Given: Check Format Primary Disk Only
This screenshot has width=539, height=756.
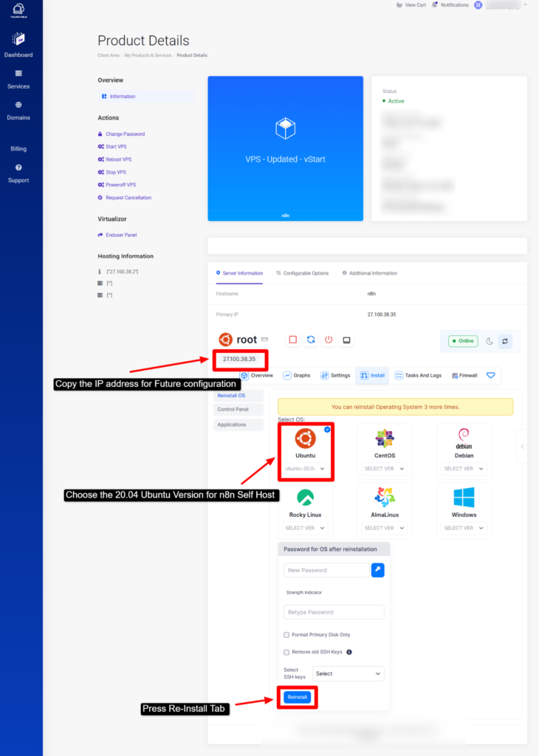Looking at the screenshot, I should 286,635.
